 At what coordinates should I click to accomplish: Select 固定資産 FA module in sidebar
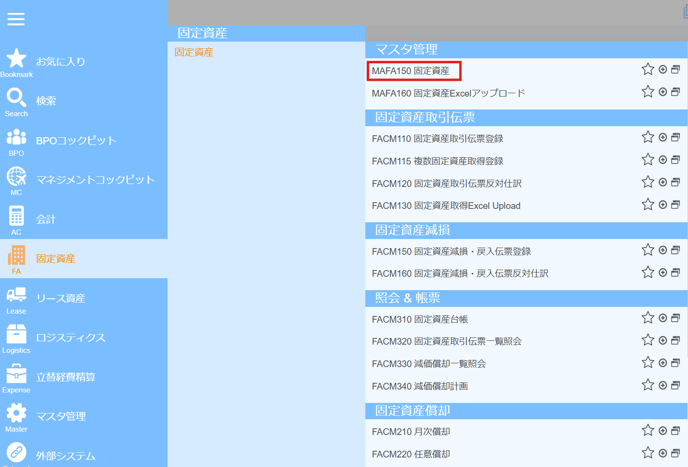pyautogui.click(x=83, y=259)
